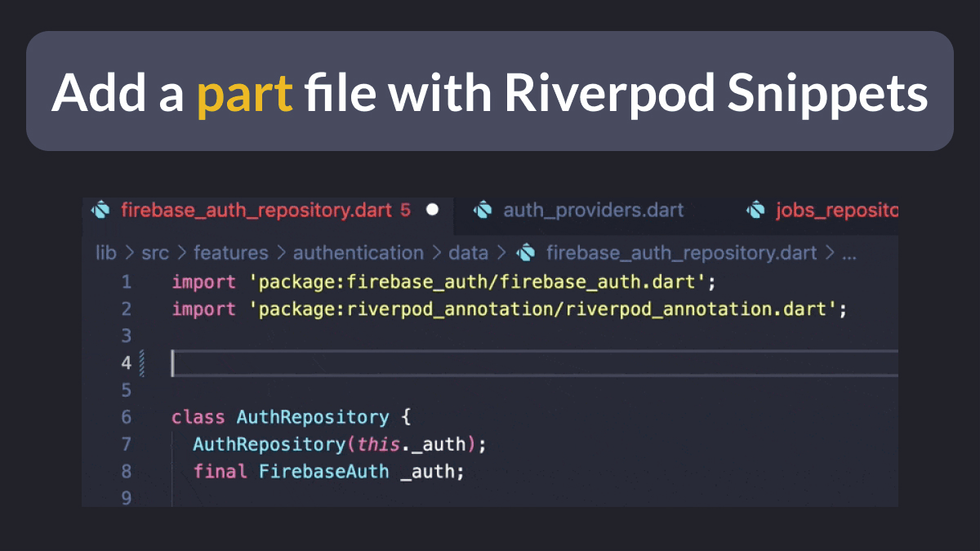Viewport: 980px width, 551px height.
Task: Select 'lib' breadcrumb segment
Action: pos(106,253)
